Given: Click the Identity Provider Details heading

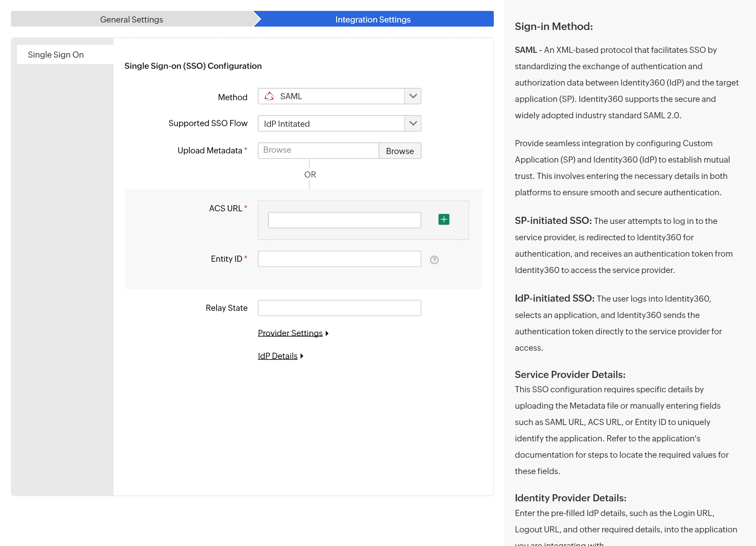Looking at the screenshot, I should coord(571,498).
